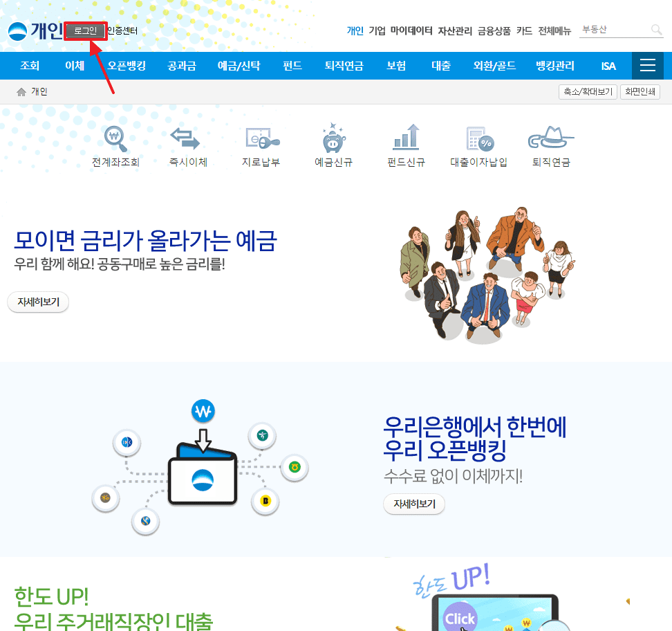This screenshot has width=672, height=631.
Task: Click 자세히보기 under open banking banner
Action: click(414, 504)
